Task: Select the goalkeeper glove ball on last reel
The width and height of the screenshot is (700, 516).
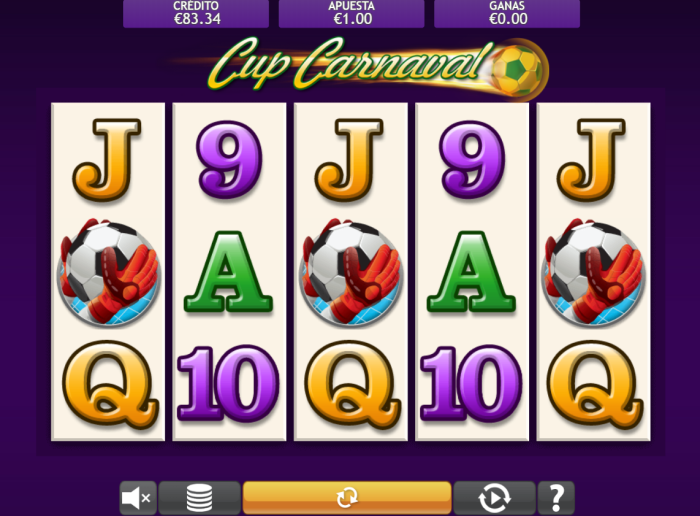Action: click(593, 272)
